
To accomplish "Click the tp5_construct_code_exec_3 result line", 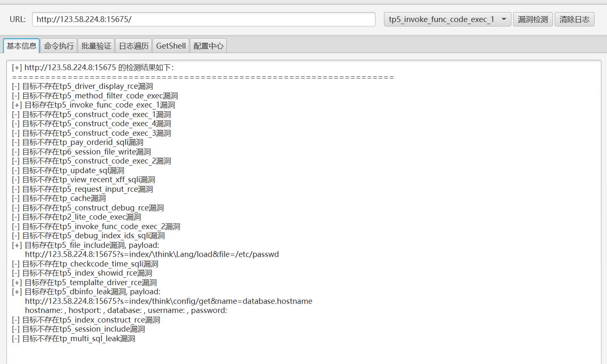I will (x=91, y=133).
